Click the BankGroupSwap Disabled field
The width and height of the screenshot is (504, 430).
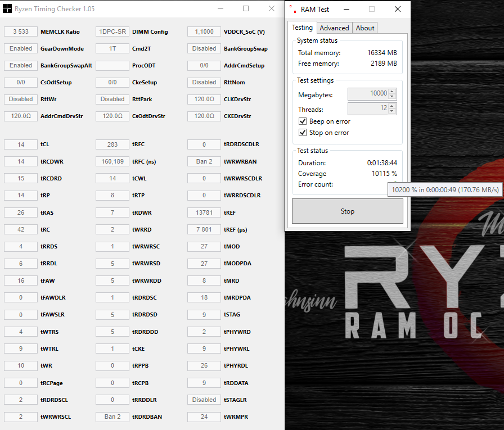coord(204,48)
